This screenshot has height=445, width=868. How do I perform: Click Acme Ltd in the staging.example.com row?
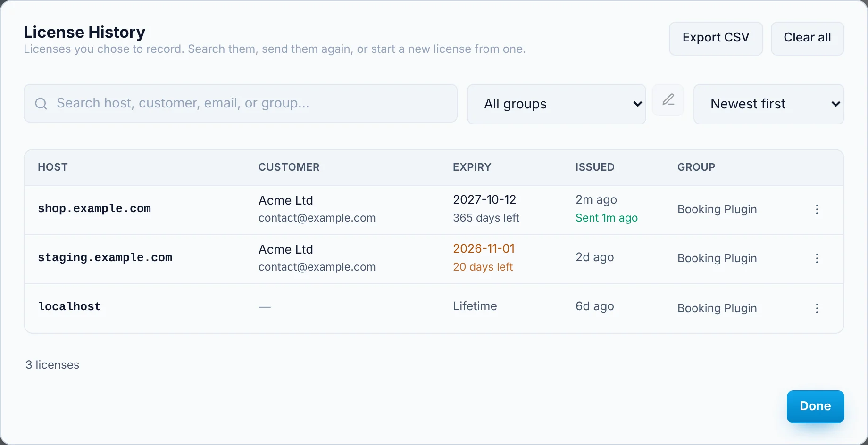coord(285,249)
